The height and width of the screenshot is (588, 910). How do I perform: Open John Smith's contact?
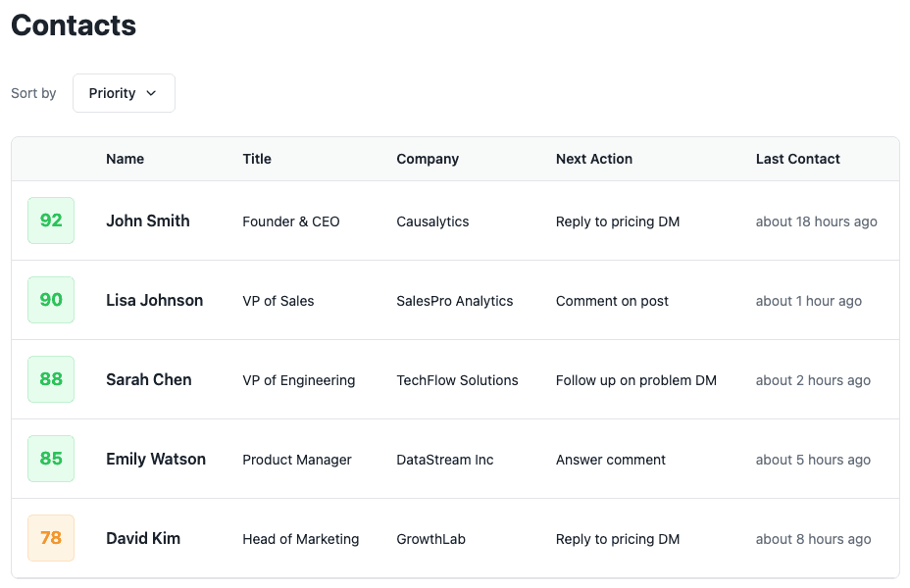click(x=148, y=220)
